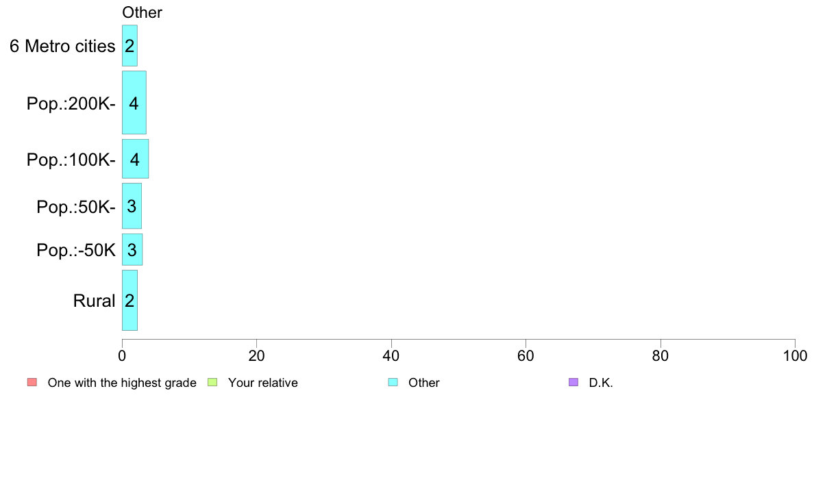Click the 100 tick on the x-axis
814x504 pixels.
tap(795, 355)
